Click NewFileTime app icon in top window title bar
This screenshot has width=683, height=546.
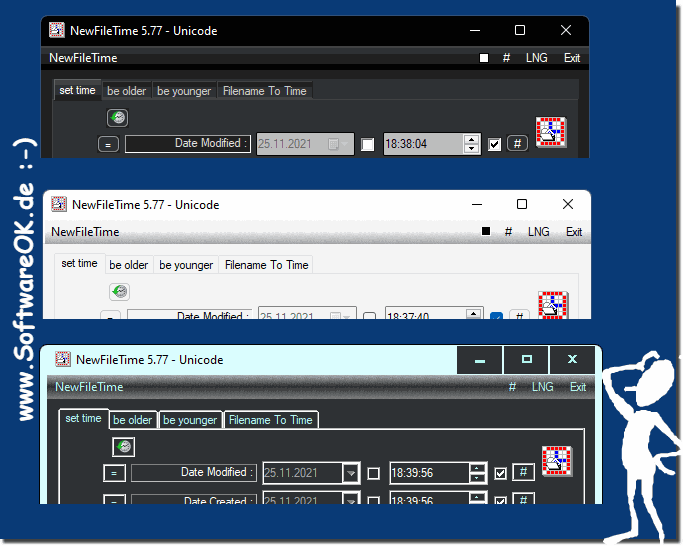(x=57, y=31)
